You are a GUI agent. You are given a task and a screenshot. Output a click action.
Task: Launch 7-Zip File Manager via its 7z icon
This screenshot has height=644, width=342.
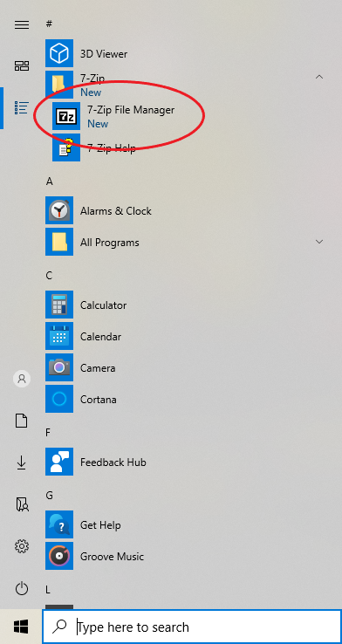click(66, 116)
